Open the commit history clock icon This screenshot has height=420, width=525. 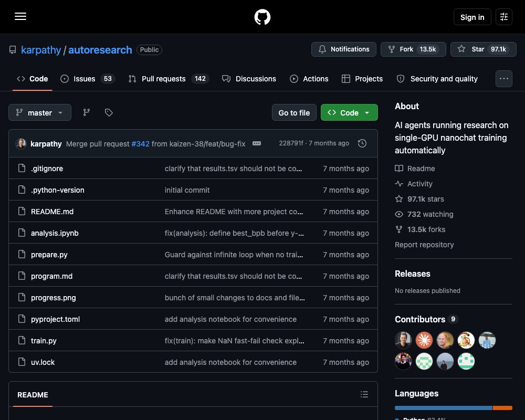coord(362,143)
